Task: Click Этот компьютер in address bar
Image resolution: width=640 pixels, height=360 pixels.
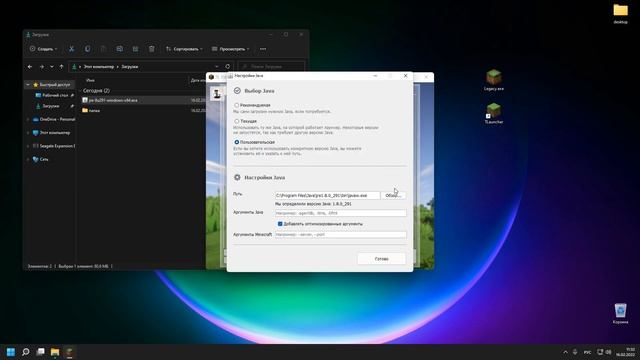Action: click(x=98, y=67)
